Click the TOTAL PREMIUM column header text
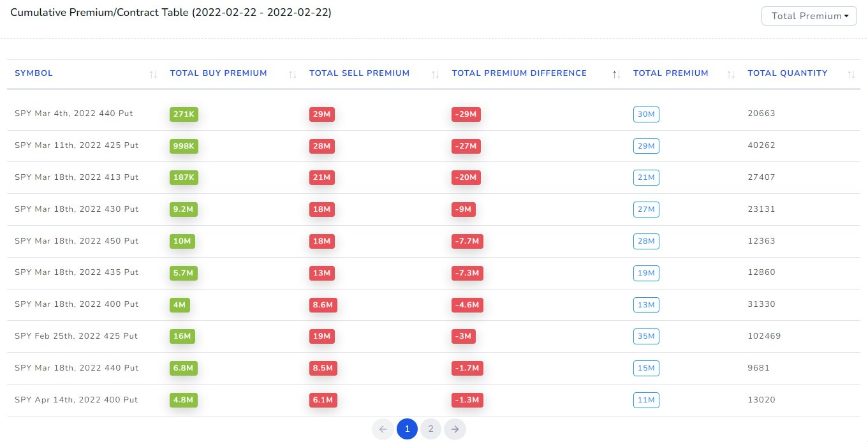Screen dimensions: 868x442 tap(671, 73)
